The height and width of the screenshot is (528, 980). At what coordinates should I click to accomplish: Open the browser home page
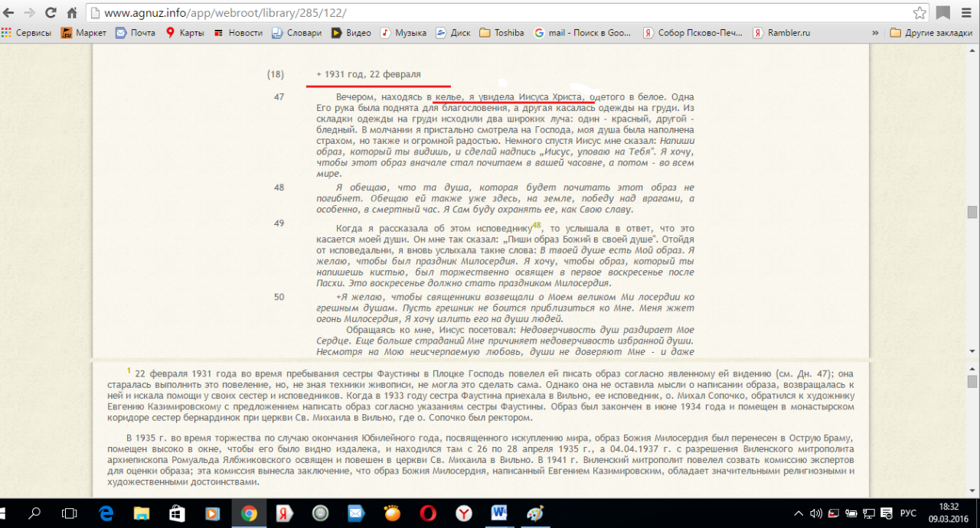72,13
